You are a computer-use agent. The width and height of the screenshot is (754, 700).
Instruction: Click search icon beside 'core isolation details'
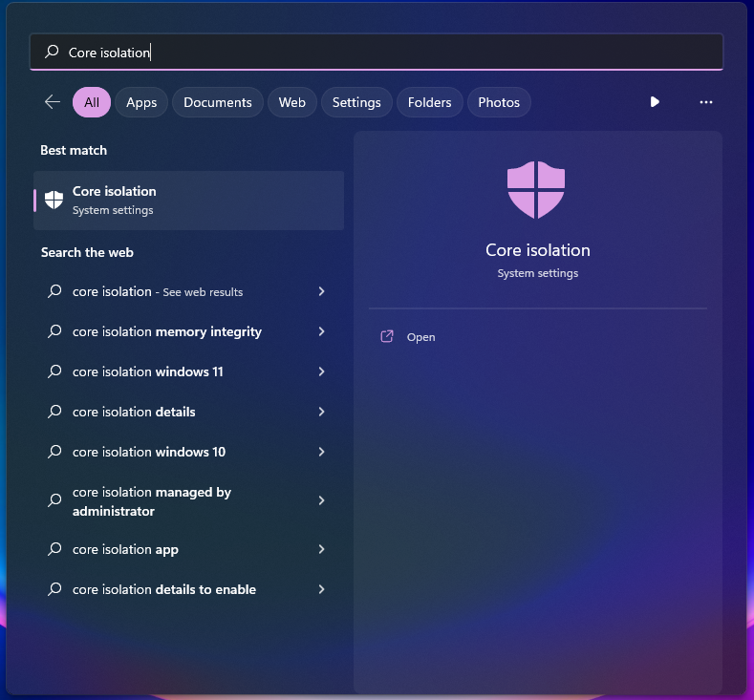(x=54, y=412)
